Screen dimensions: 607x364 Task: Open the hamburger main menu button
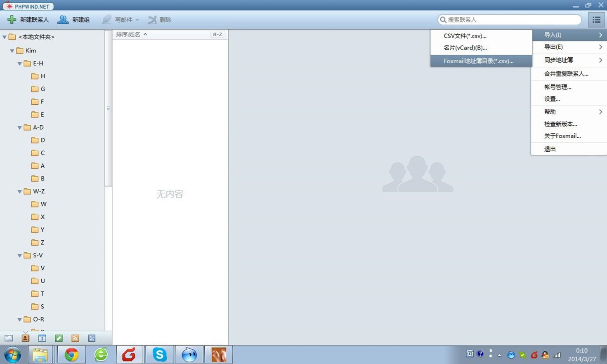596,20
